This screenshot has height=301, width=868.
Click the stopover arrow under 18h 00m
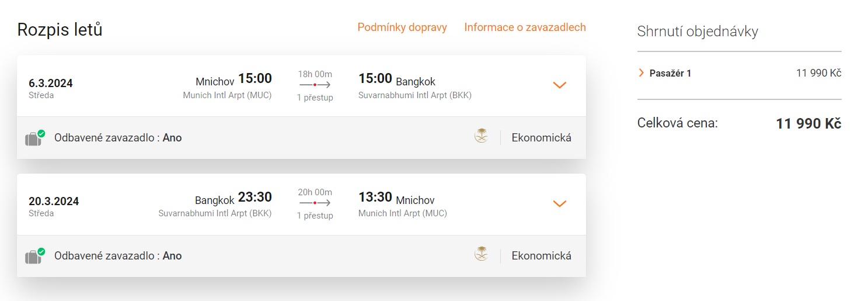tap(315, 85)
